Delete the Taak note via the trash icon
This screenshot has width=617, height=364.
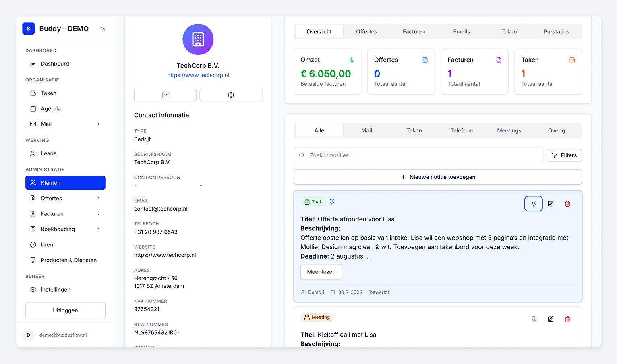pyautogui.click(x=567, y=204)
